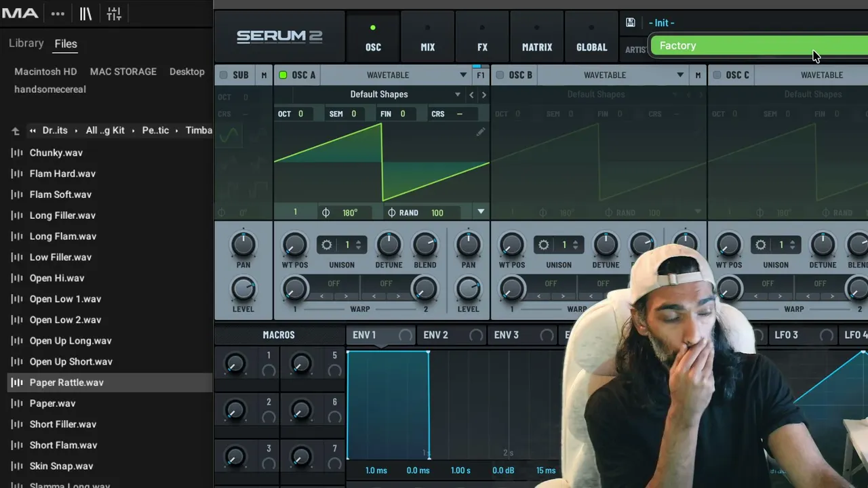Select previous wavetable arrow in OSC A
Image resolution: width=868 pixels, height=488 pixels.
(471, 95)
